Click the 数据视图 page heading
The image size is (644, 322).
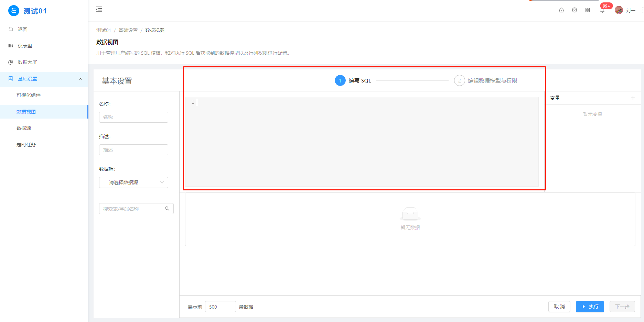coord(107,42)
